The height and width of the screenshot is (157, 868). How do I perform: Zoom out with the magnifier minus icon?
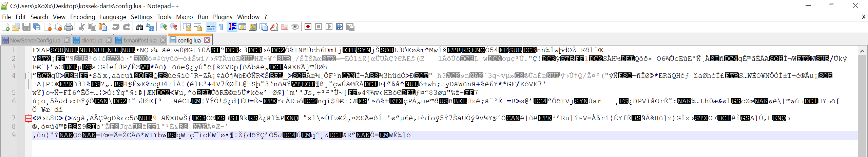[x=174, y=27]
